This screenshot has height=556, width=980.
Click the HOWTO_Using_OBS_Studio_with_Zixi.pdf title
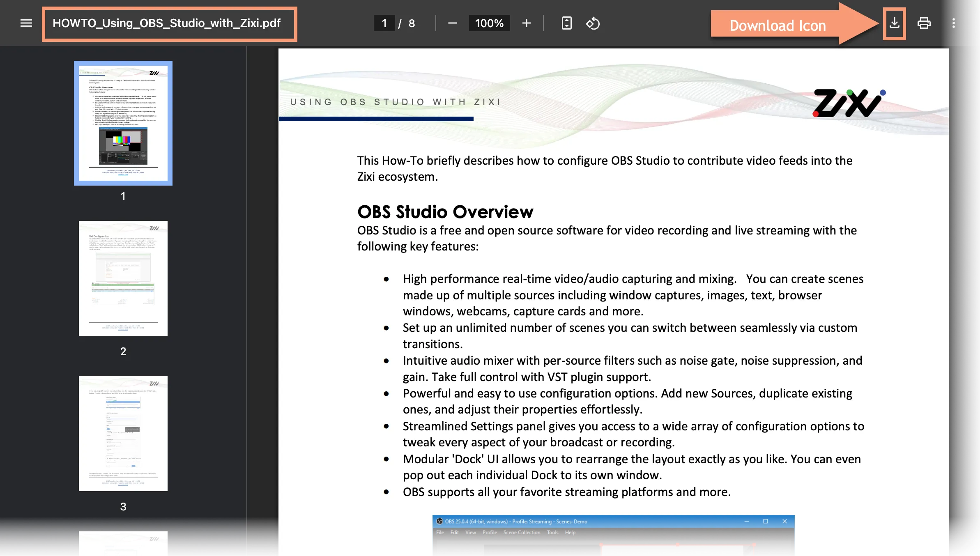(x=167, y=23)
